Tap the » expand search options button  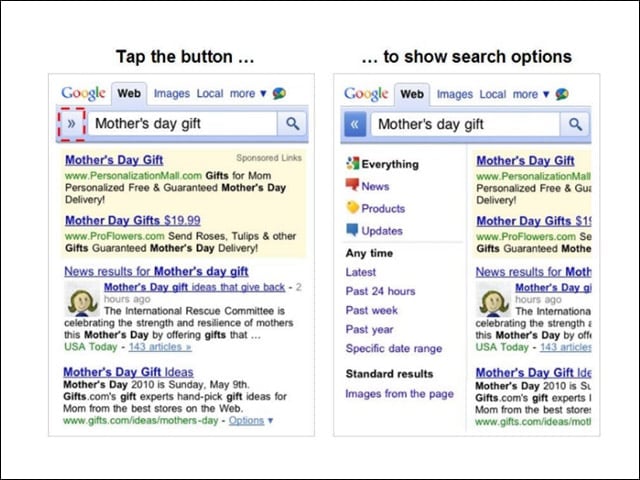(72, 124)
